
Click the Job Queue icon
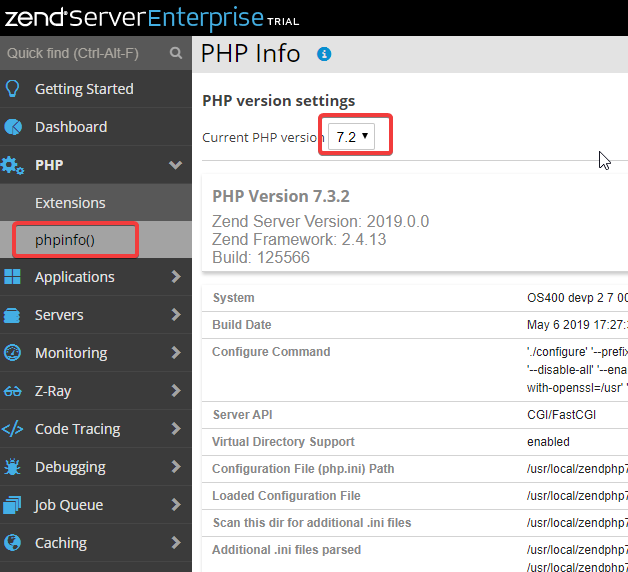pyautogui.click(x=13, y=505)
